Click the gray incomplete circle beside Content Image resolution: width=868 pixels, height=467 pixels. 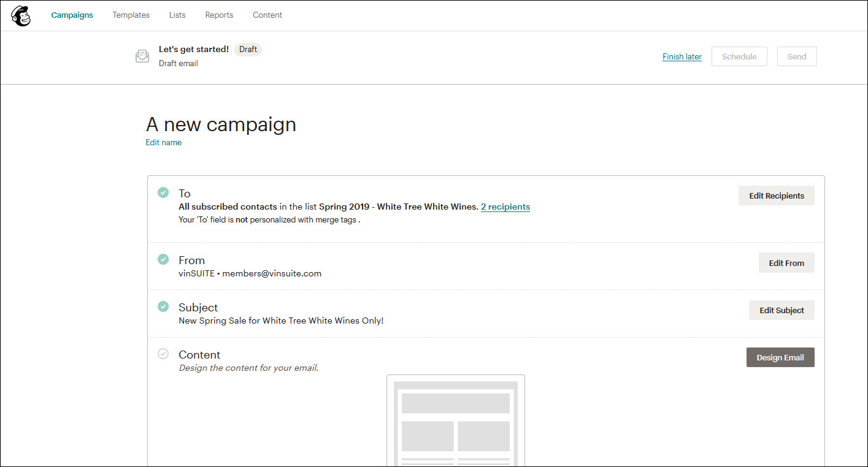[x=163, y=354]
